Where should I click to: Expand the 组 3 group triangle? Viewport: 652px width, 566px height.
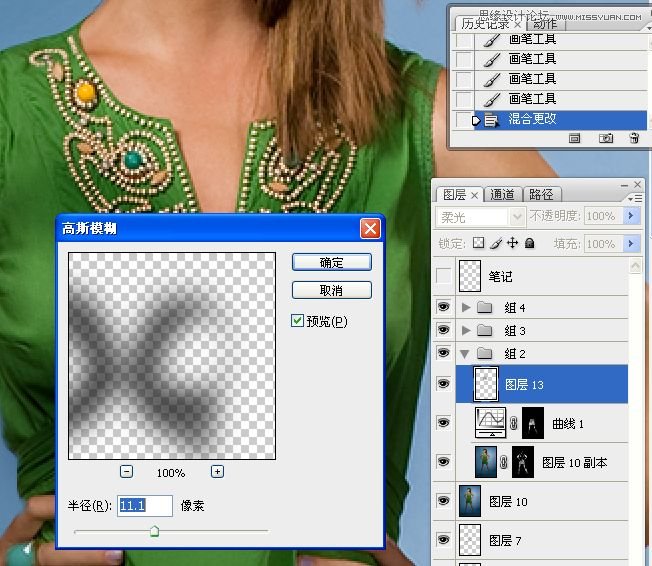coord(466,330)
